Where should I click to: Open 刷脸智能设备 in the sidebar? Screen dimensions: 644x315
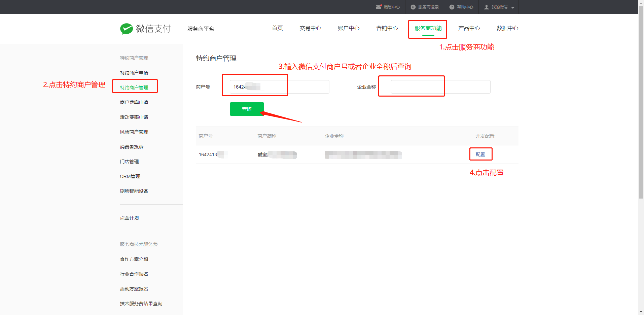point(134,191)
